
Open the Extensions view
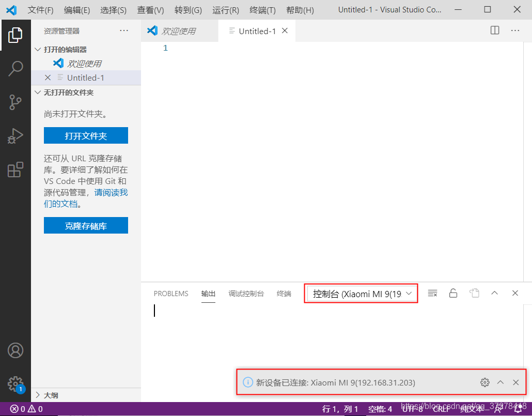pyautogui.click(x=15, y=170)
